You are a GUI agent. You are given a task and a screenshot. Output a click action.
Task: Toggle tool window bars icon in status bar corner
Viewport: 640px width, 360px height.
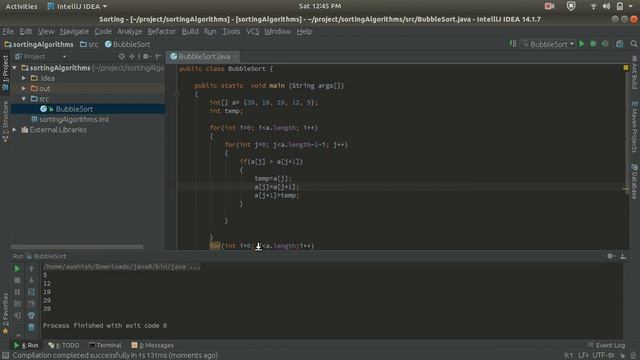[5, 356]
